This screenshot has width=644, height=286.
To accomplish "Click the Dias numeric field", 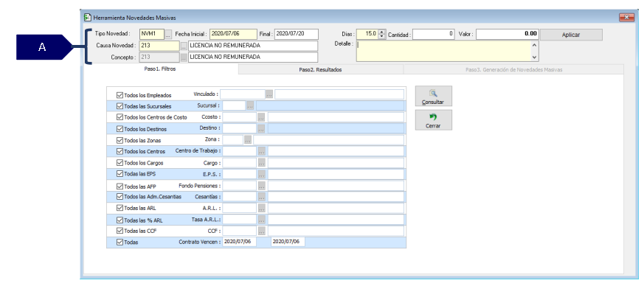I will coord(367,34).
